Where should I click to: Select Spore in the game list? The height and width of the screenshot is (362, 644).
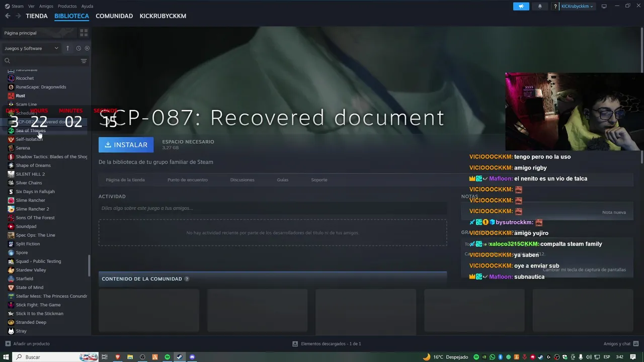point(22,252)
